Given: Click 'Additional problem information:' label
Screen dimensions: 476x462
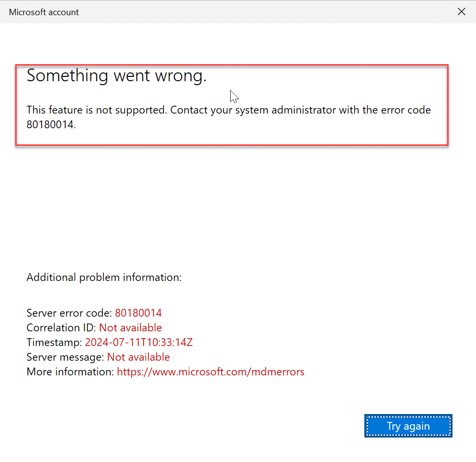Looking at the screenshot, I should (x=104, y=277).
